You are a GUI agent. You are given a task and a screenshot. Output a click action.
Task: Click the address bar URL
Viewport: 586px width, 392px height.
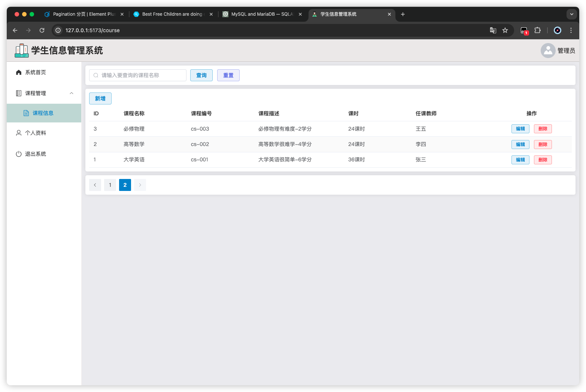click(x=92, y=30)
